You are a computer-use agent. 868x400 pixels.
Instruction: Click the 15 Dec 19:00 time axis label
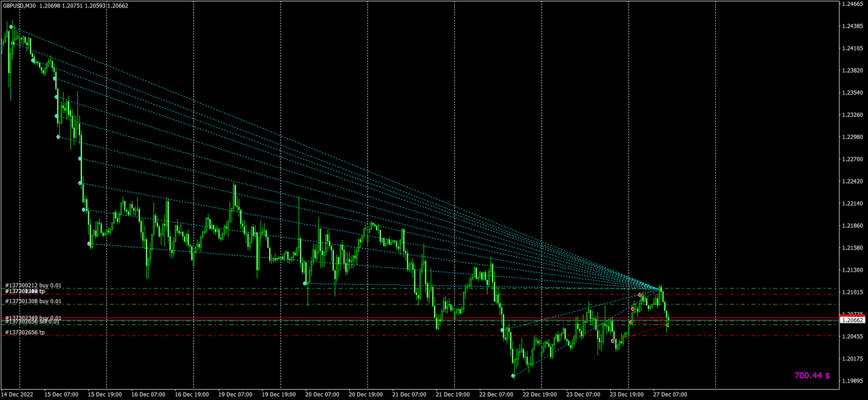105,395
